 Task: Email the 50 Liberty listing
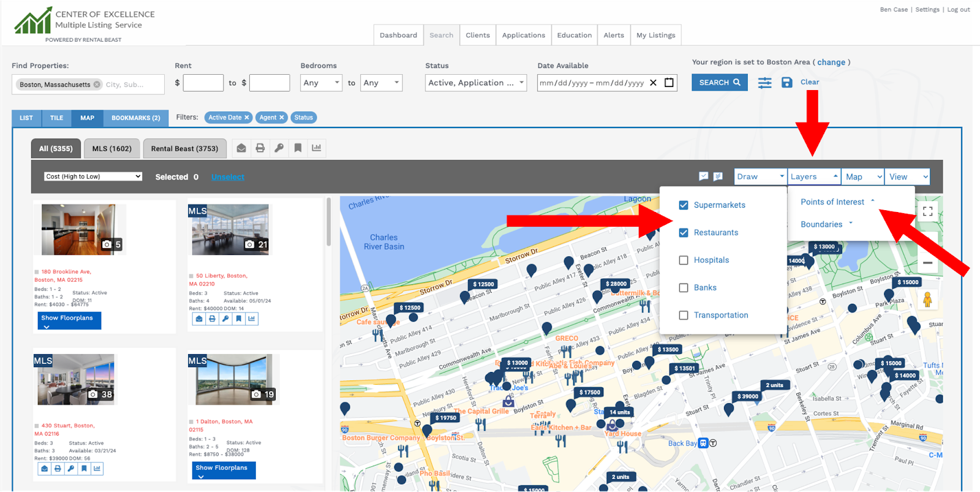[199, 319]
